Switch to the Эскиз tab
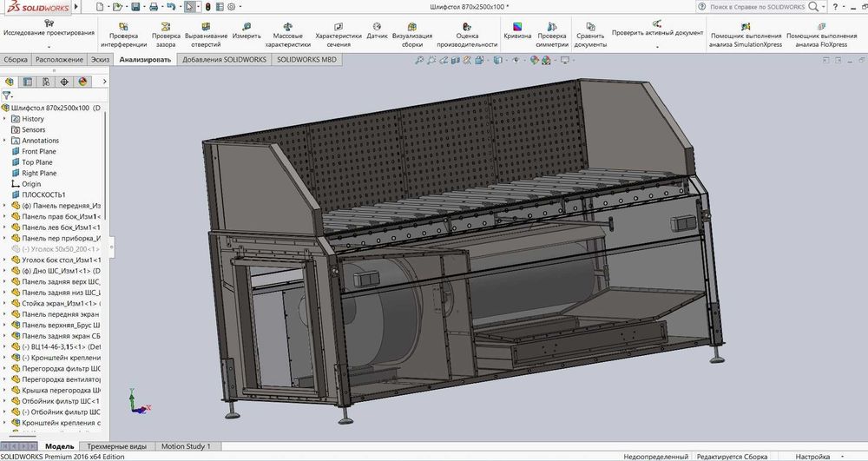Screen dimensions: 868x461 click(101, 60)
